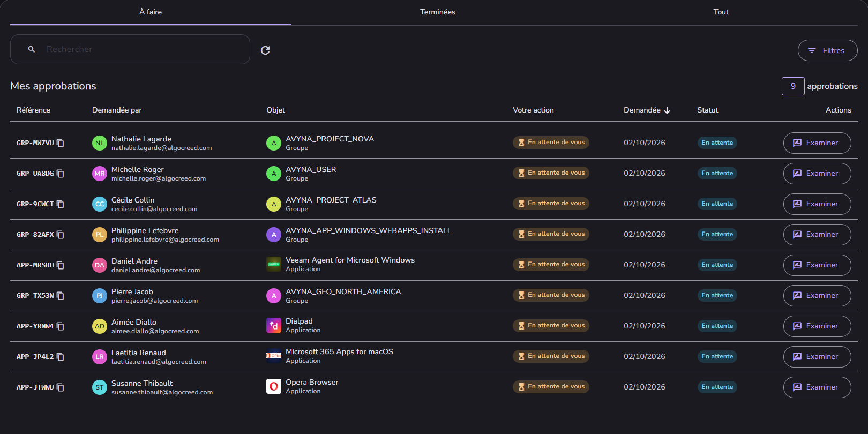This screenshot has height=434, width=868.
Task: Click the Dialpad application icon
Action: (x=274, y=325)
